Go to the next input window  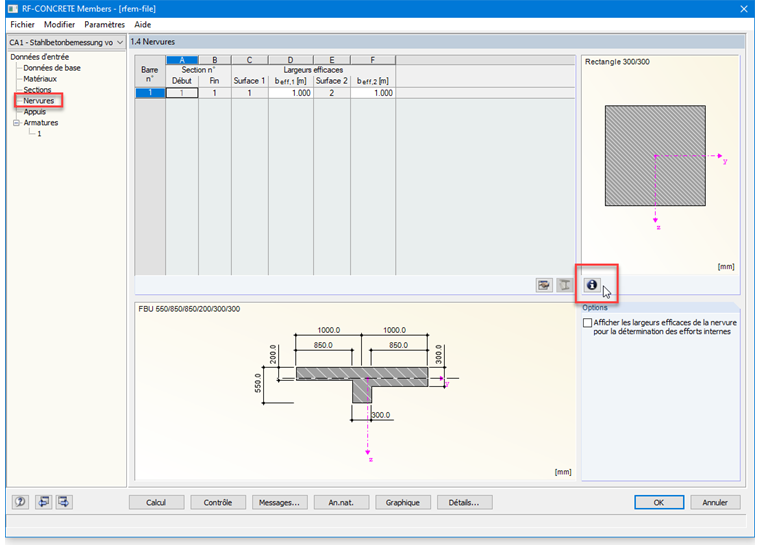[x=64, y=502]
